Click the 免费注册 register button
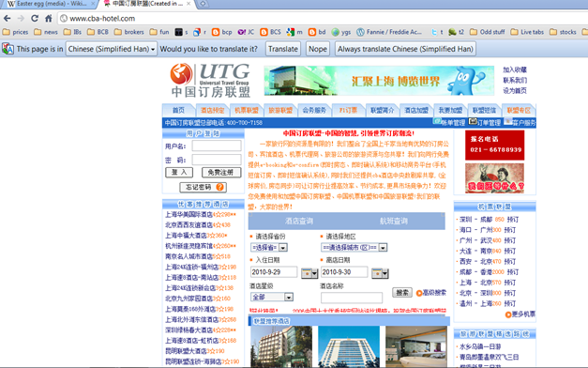Screen dimensions: 588x368 tap(221, 173)
